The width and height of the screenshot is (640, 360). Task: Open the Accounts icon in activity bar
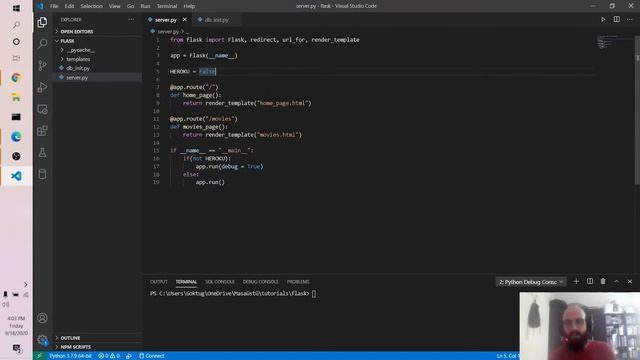pos(42,318)
